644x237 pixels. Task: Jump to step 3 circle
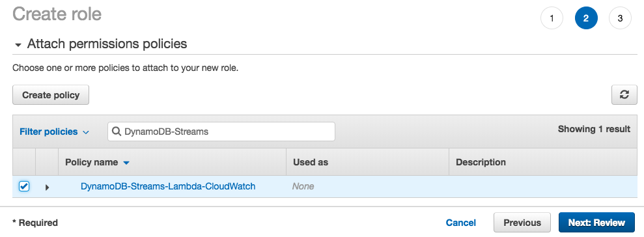(620, 18)
